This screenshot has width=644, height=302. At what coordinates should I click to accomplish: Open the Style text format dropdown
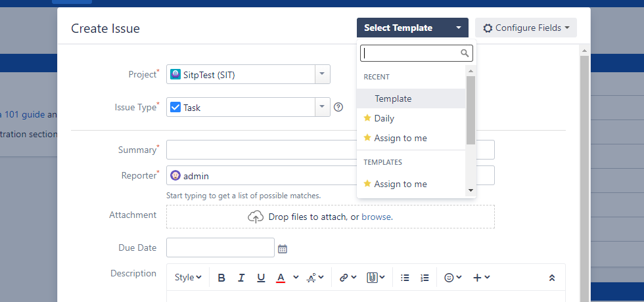188,278
